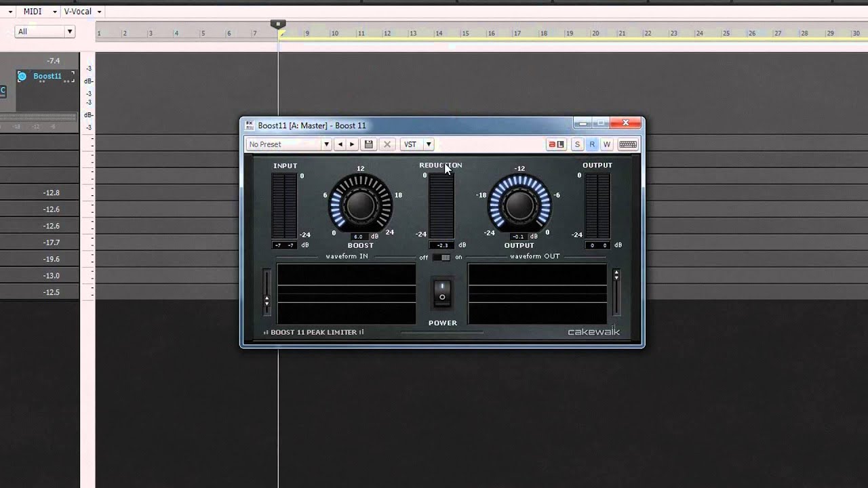
Task: Save the current preset (disk icon)
Action: pyautogui.click(x=368, y=144)
